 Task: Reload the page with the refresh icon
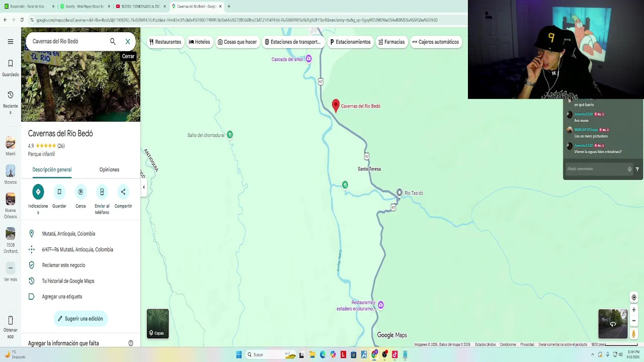pyautogui.click(x=22, y=20)
